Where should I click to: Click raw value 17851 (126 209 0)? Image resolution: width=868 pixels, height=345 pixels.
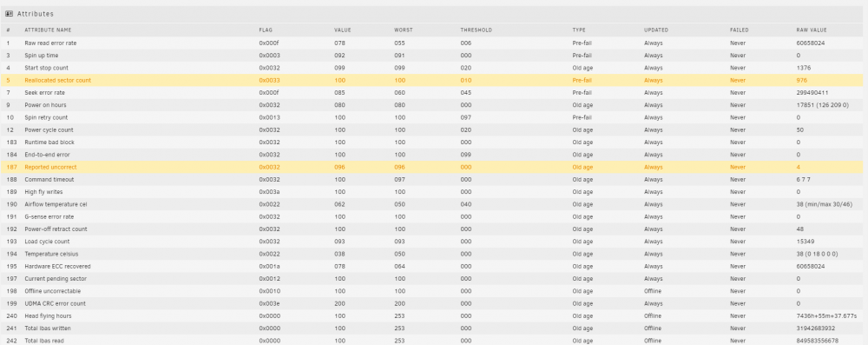822,105
